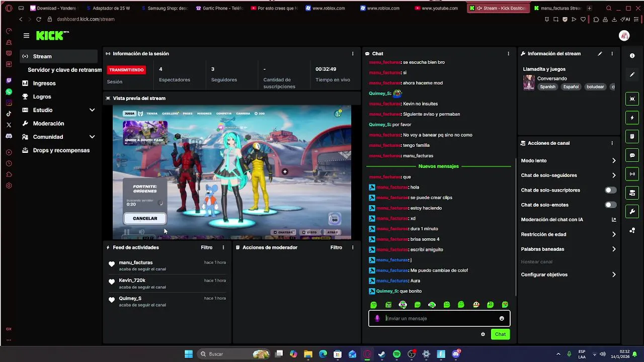The image size is (644, 362).
Task: Open the history clock icon in the Opera sidebar
Action: click(9, 163)
